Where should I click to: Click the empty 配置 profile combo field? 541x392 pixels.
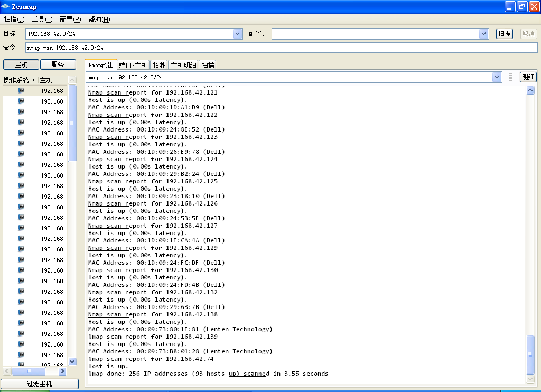[x=376, y=34]
